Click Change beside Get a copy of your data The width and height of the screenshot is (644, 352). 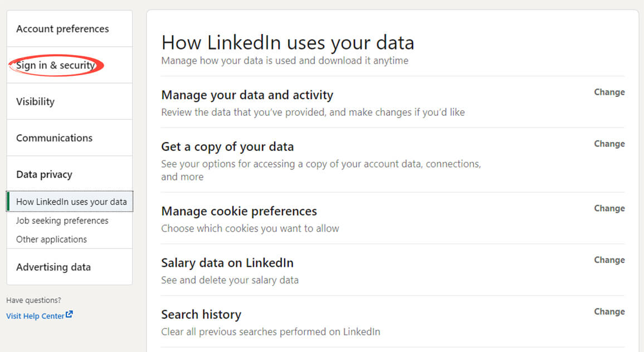point(609,144)
